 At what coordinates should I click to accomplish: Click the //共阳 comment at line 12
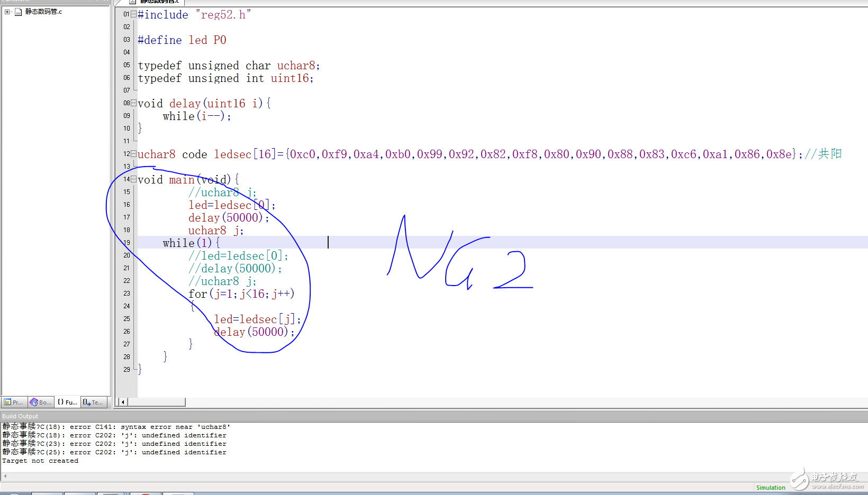[x=823, y=154]
